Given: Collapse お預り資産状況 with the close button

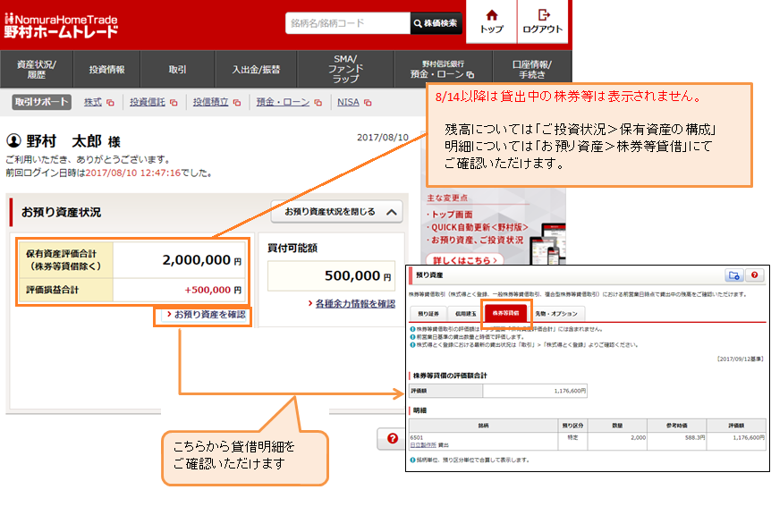Looking at the screenshot, I should pos(337,212).
